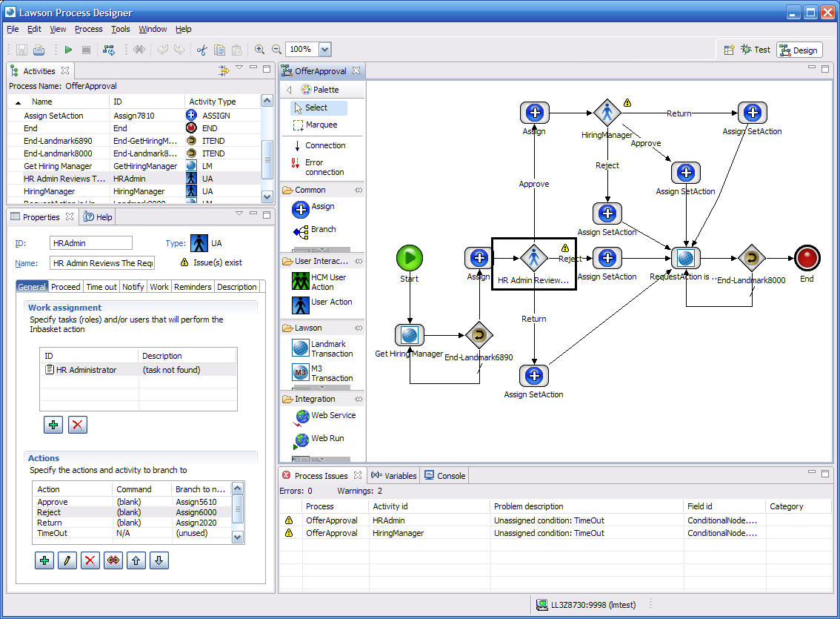Choose the Select tool in the palette
Screen dimensions: 840x619
coord(319,107)
